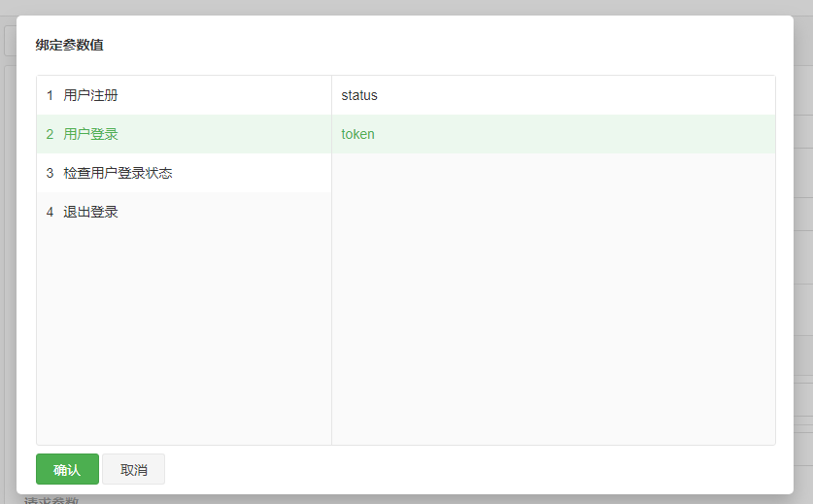Image resolution: width=813 pixels, height=504 pixels.
Task: Choose the 检查用户登录状态 step
Action: point(184,173)
